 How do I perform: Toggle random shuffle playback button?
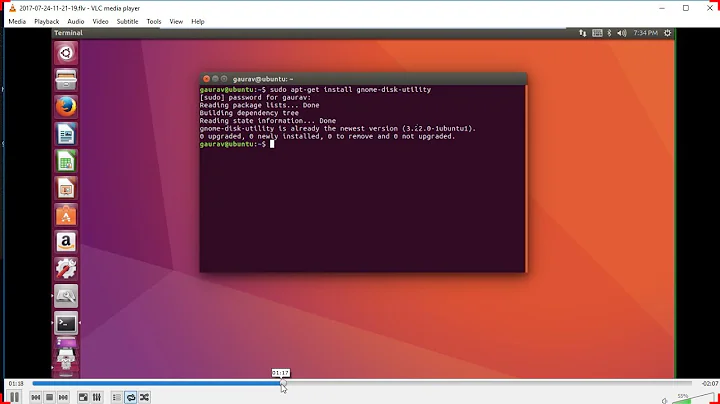(145, 397)
